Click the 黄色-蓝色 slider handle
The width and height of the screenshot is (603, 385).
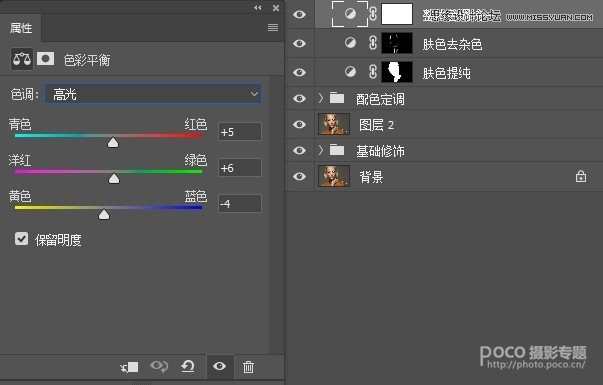click(104, 215)
